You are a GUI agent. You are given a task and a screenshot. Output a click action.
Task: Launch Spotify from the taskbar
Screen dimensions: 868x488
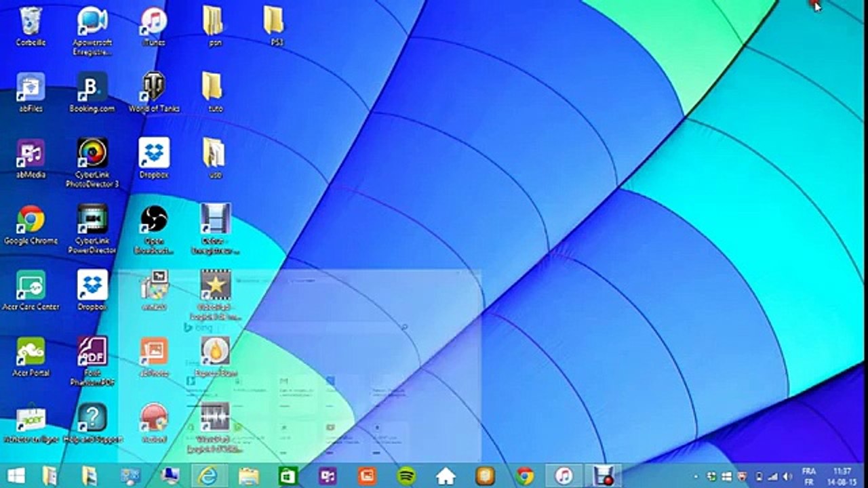[406, 476]
